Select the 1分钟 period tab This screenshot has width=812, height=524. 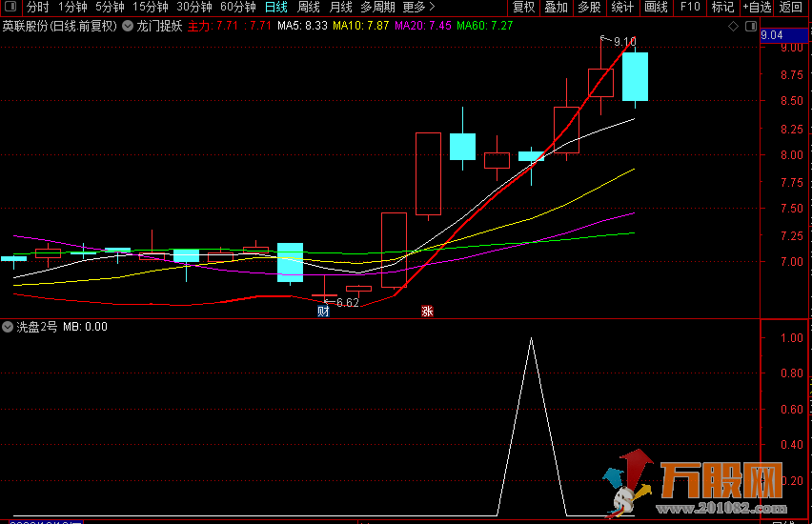[72, 7]
